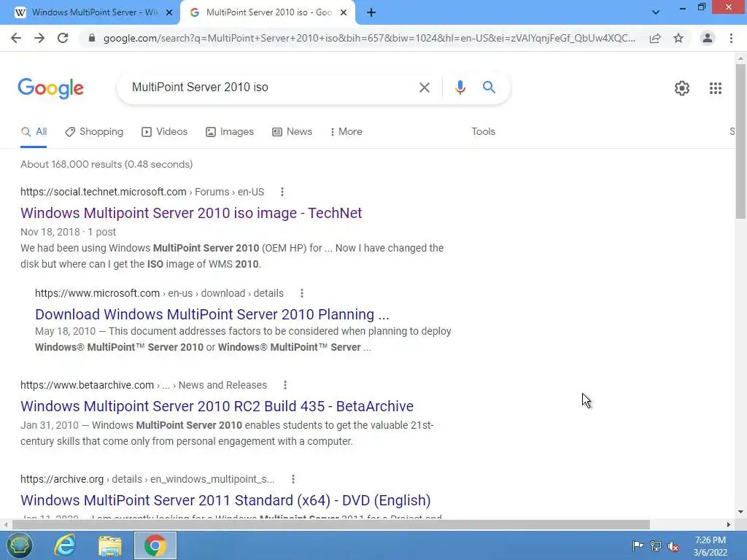
Task: Open the network tray icon
Action: (x=656, y=546)
